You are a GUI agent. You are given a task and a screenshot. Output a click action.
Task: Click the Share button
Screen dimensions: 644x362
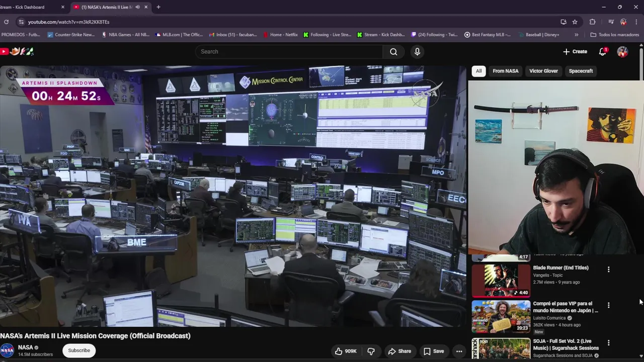pyautogui.click(x=399, y=351)
